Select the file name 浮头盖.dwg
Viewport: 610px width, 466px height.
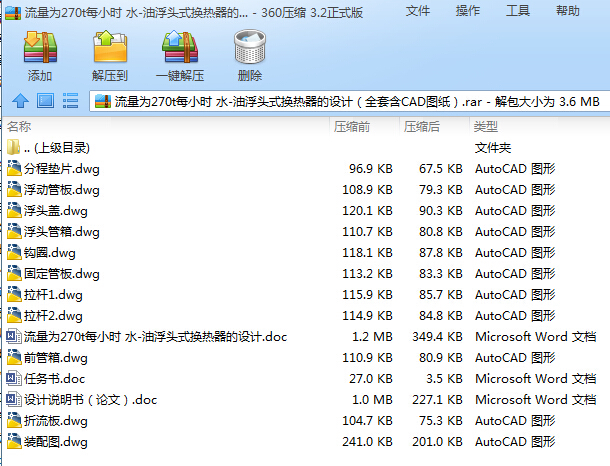pos(56,211)
